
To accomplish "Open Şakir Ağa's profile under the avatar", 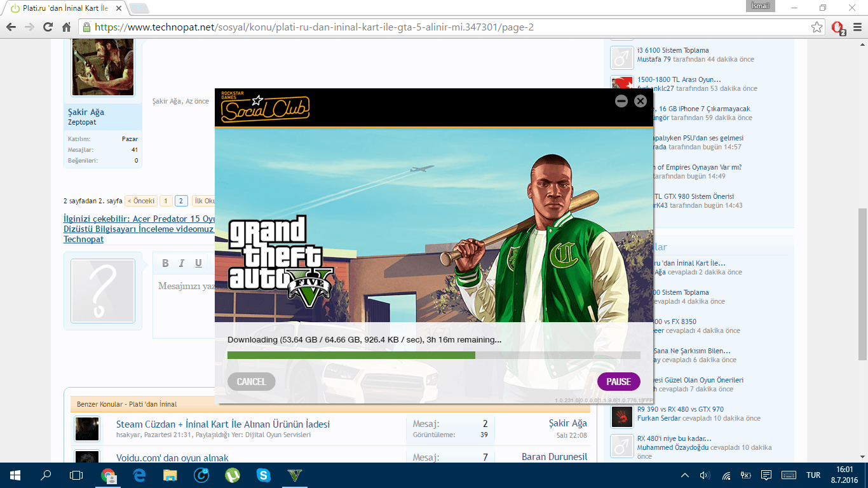I will pos(86,112).
